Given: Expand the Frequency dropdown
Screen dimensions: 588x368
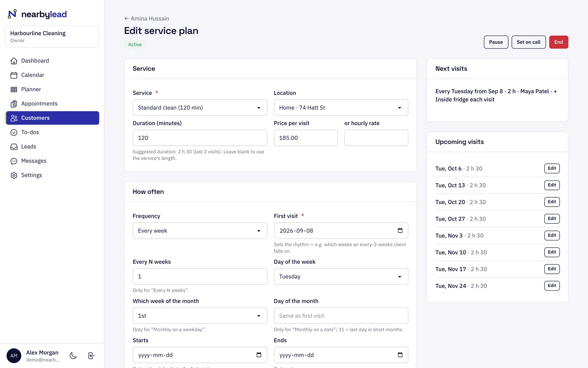Looking at the screenshot, I should [x=200, y=231].
